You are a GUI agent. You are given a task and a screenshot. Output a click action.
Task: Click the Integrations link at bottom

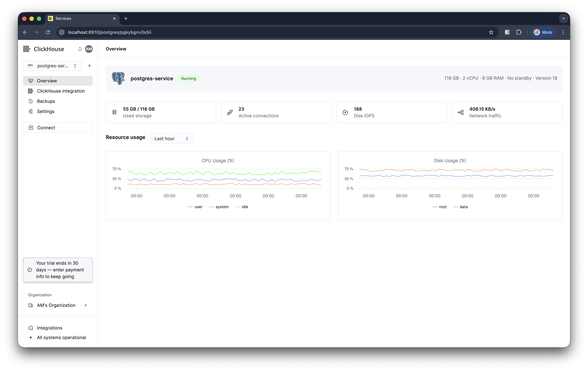49,328
